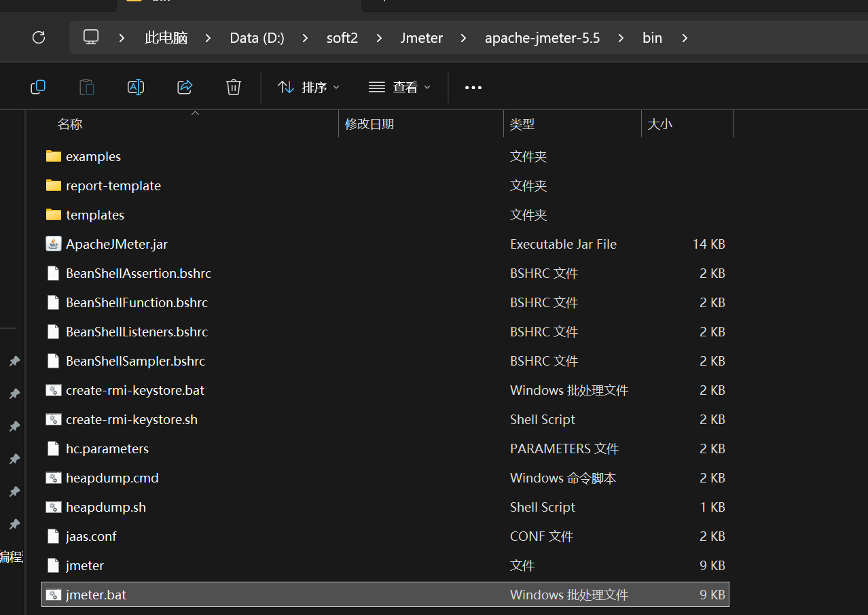Navigate to apache-jmeter-5.5 in breadcrumb
868x615 pixels.
coord(542,38)
